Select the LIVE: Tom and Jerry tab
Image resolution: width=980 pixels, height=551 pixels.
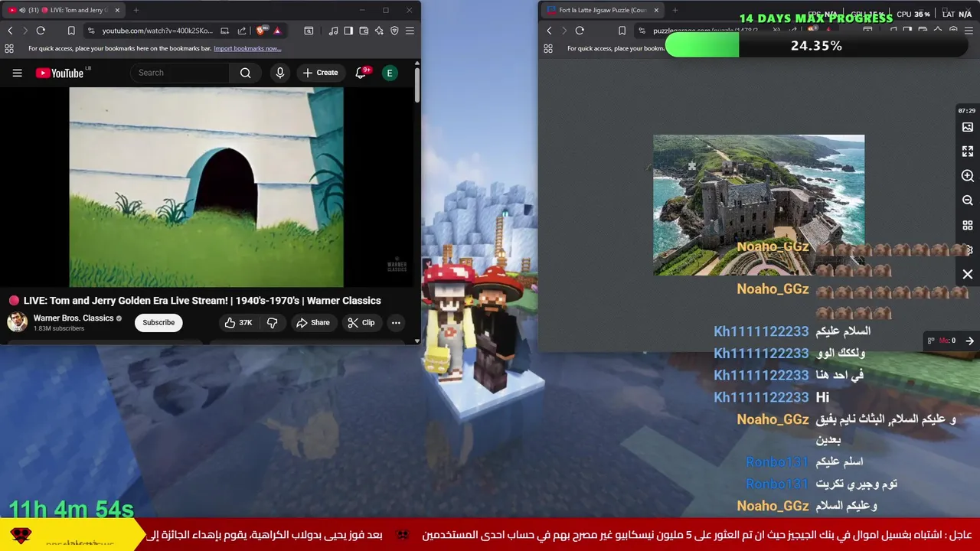65,10
